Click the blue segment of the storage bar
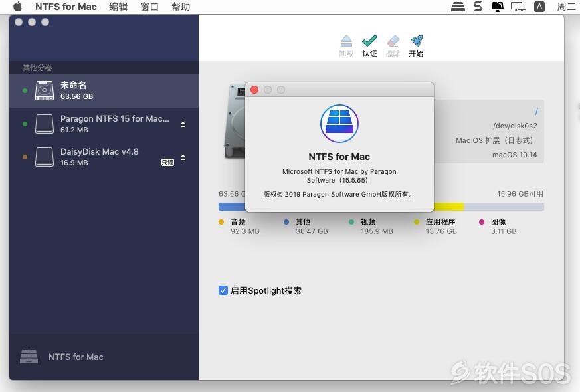The height and width of the screenshot is (392, 580). (x=232, y=207)
